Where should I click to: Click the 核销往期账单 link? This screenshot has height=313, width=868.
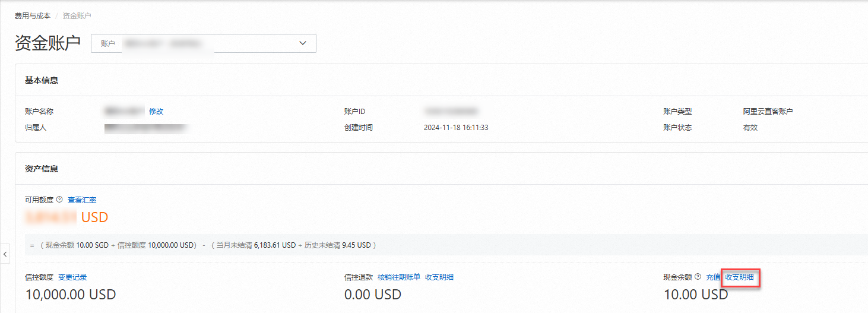click(x=399, y=277)
